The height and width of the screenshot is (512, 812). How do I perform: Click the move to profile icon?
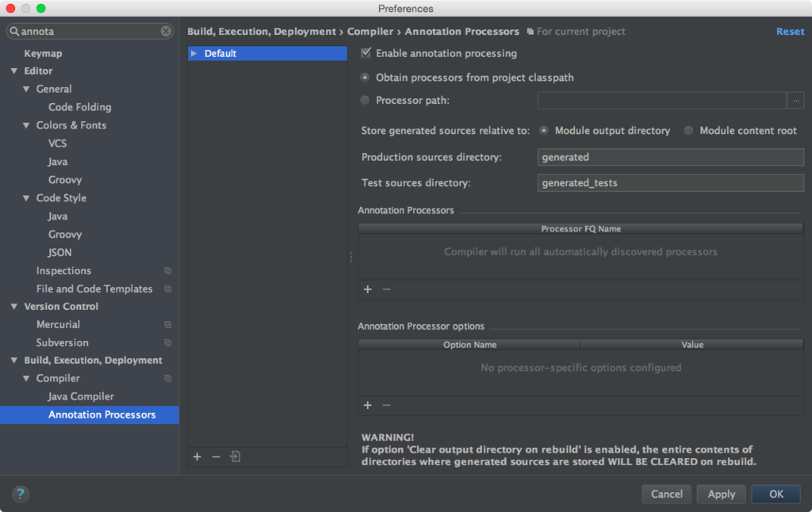(235, 457)
